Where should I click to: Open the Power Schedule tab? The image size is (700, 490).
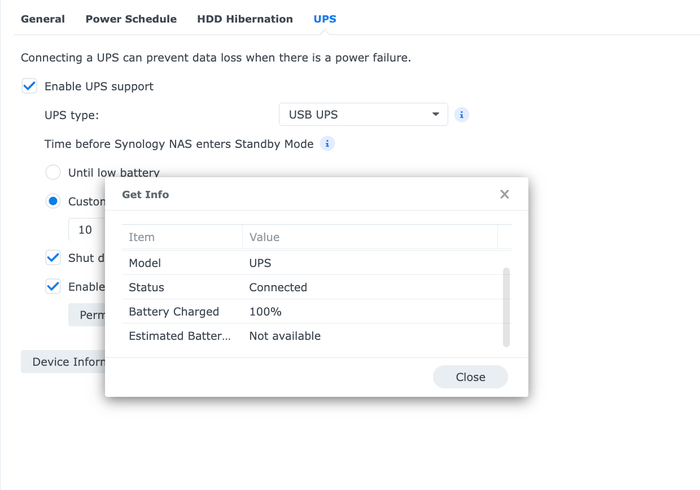pos(131,19)
